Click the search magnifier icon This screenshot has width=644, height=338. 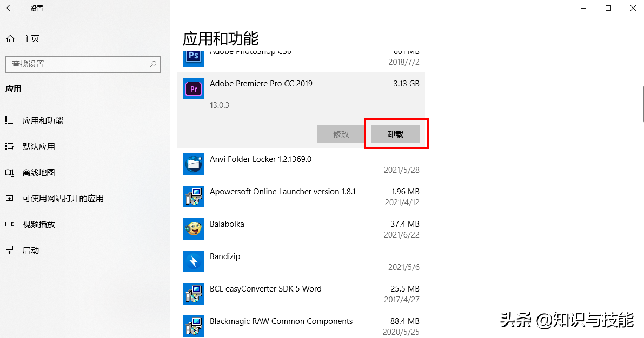(x=153, y=64)
